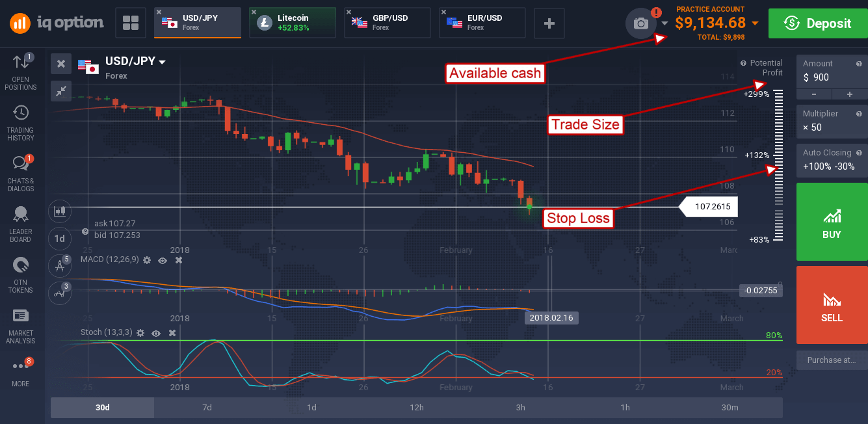Screen dimensions: 868x424
Task: Open Chats & Dialogs panel
Action: pyautogui.click(x=21, y=174)
